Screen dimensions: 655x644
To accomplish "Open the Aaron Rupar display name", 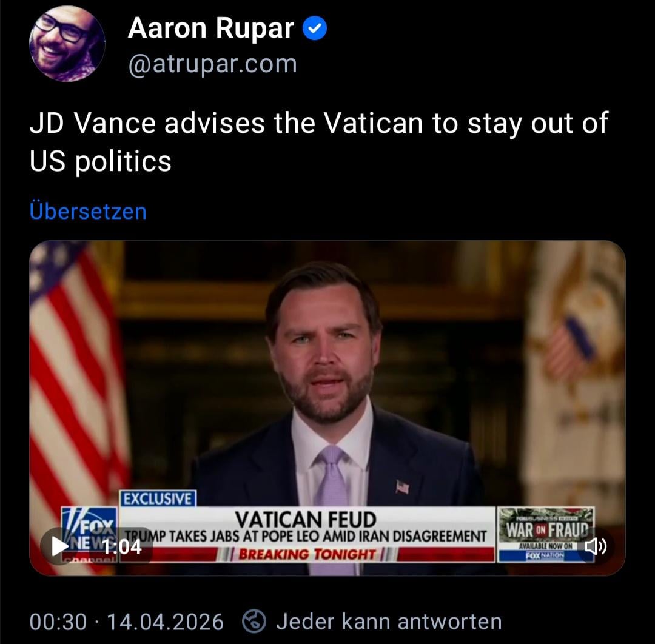I will [211, 28].
